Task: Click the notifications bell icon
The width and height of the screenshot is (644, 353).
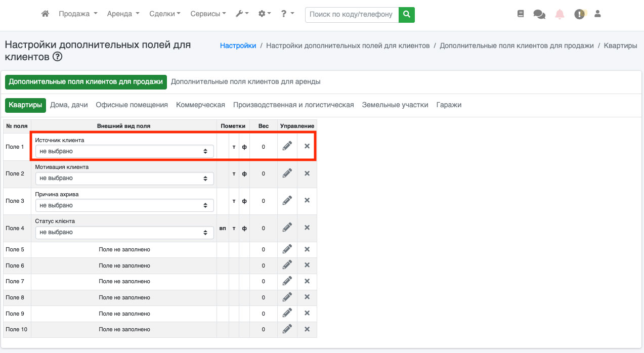Action: pyautogui.click(x=560, y=14)
